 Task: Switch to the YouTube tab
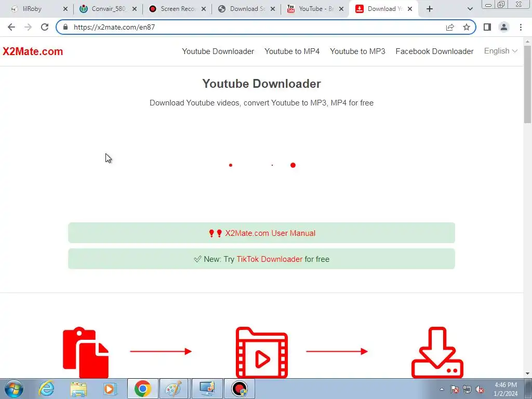316,9
